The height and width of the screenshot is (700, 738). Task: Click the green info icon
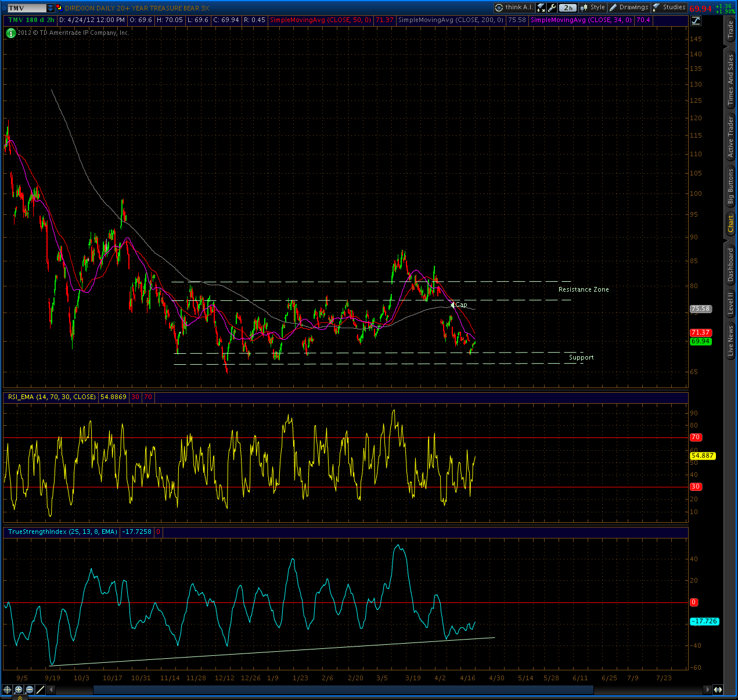click(10, 33)
